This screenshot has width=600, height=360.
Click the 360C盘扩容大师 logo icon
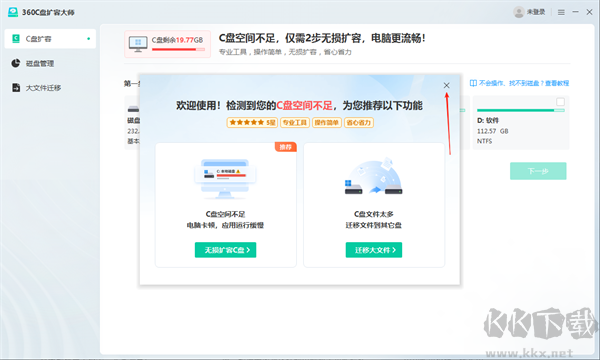pyautogui.click(x=13, y=12)
